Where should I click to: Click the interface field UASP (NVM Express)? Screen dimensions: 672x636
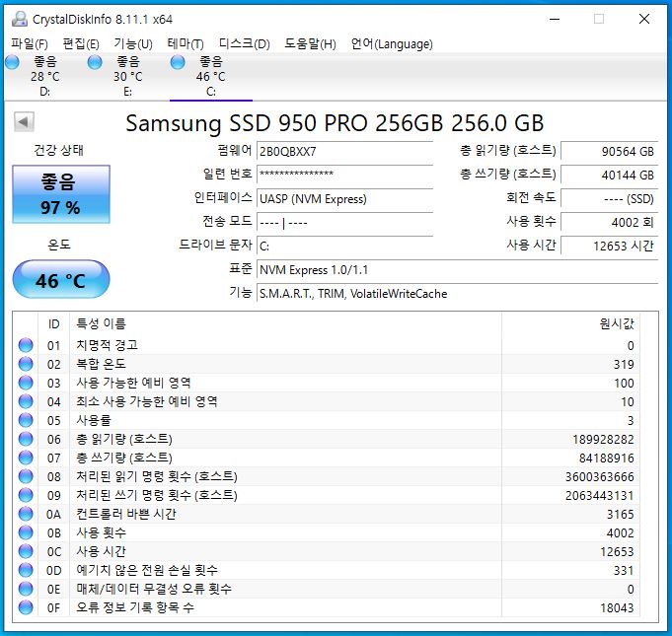click(344, 199)
